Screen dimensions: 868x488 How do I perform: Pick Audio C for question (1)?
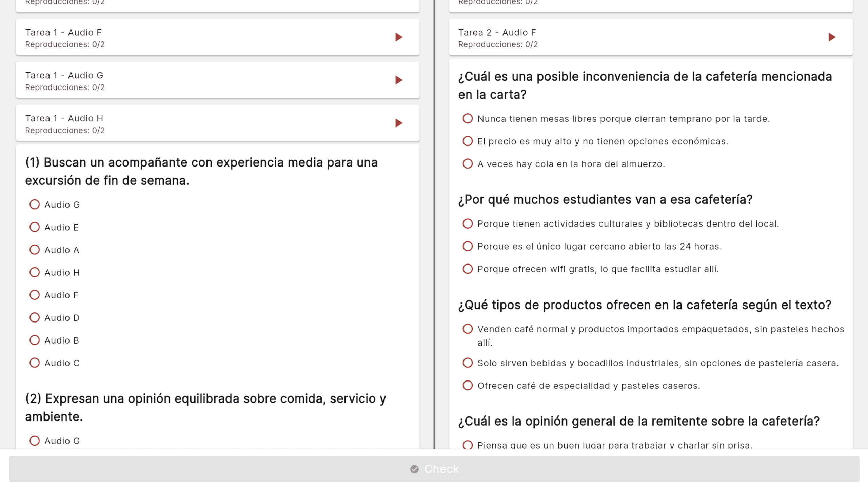coord(35,363)
